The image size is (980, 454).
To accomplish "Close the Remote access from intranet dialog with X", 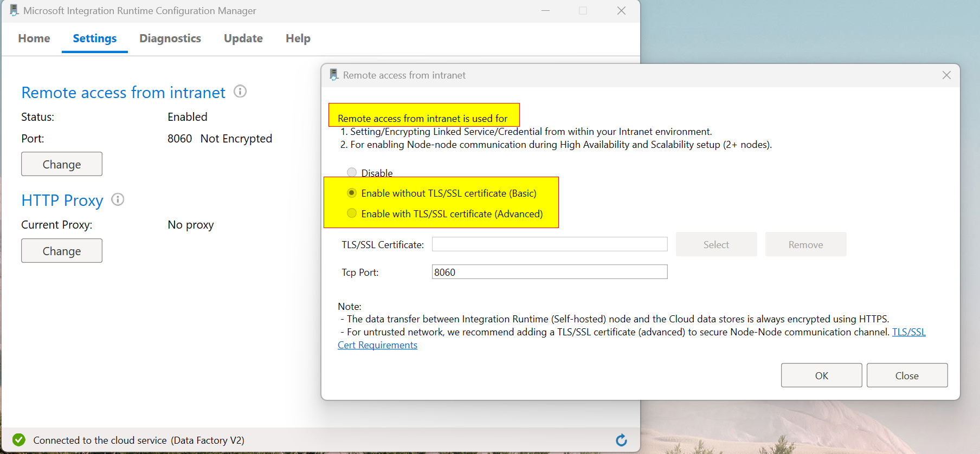I will [x=946, y=75].
